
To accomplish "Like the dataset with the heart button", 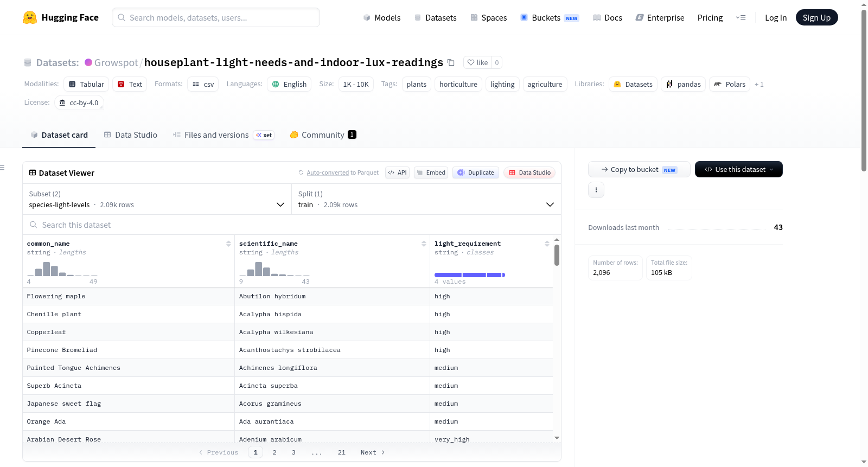I will [477, 62].
